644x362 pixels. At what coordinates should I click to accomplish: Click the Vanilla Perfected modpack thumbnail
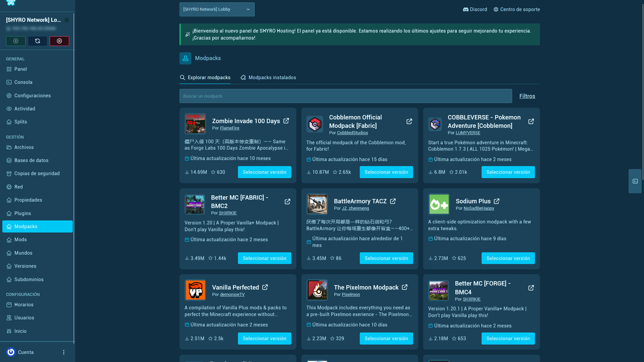tap(195, 290)
